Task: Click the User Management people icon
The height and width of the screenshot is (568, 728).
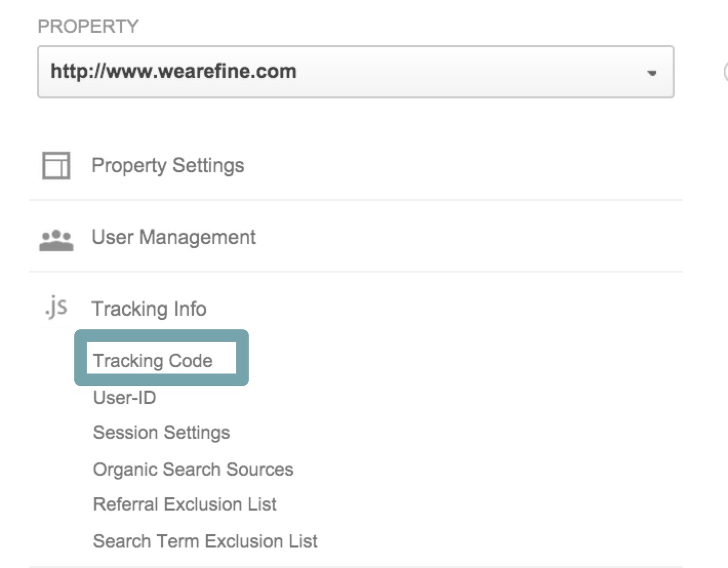Action: click(x=56, y=240)
